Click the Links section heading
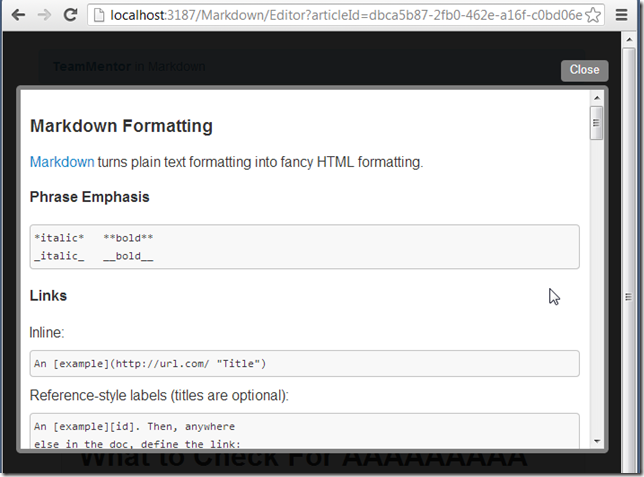The image size is (644, 477). [48, 296]
